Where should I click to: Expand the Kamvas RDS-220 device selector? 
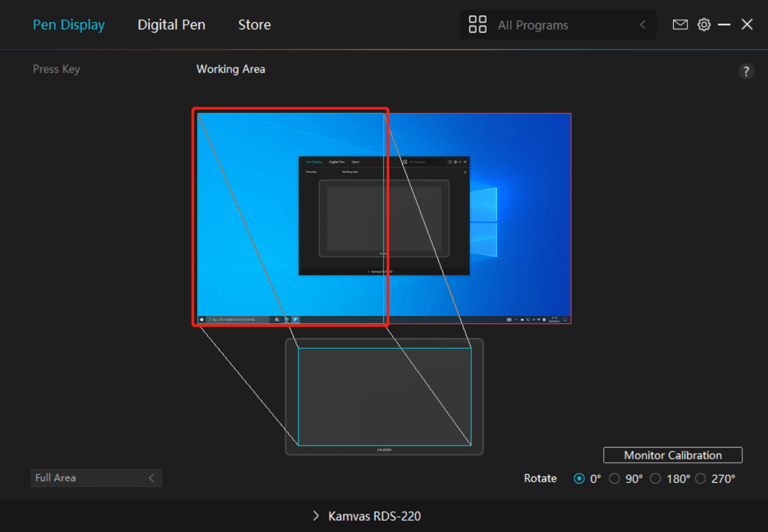367,516
